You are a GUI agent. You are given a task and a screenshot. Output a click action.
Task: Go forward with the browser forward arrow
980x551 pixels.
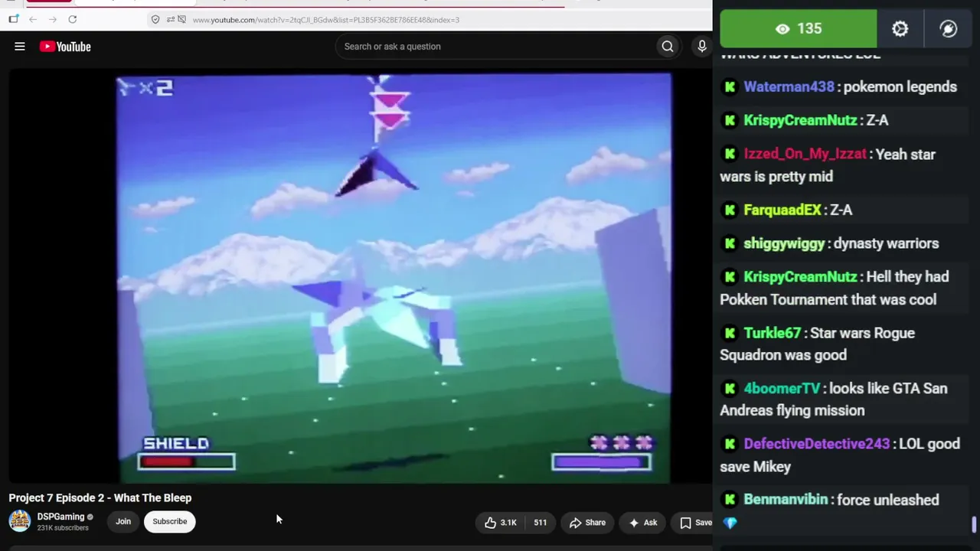[x=52, y=19]
